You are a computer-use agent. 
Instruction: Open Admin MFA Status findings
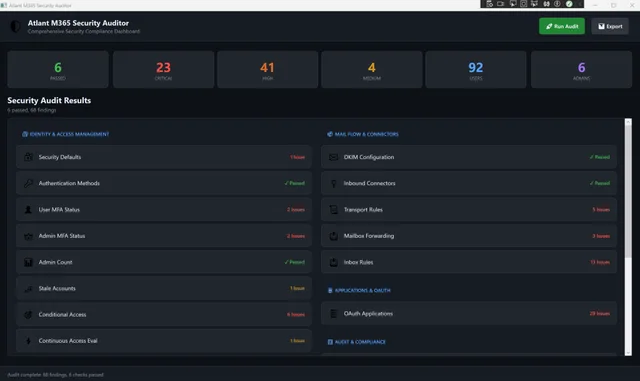point(164,236)
